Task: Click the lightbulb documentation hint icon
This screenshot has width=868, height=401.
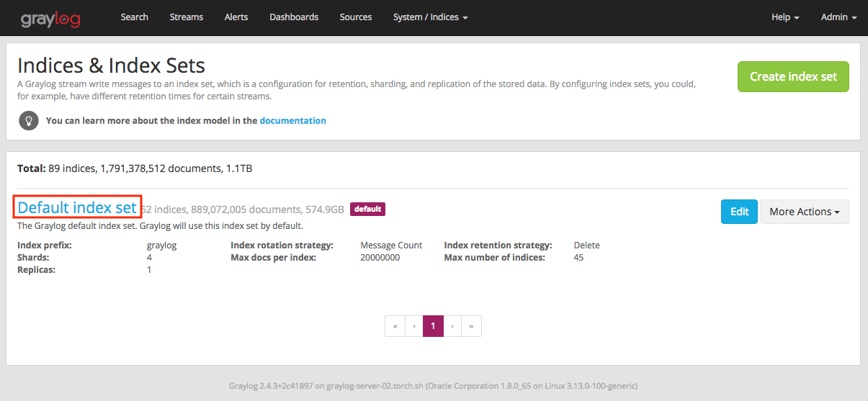Action: pyautogui.click(x=29, y=121)
